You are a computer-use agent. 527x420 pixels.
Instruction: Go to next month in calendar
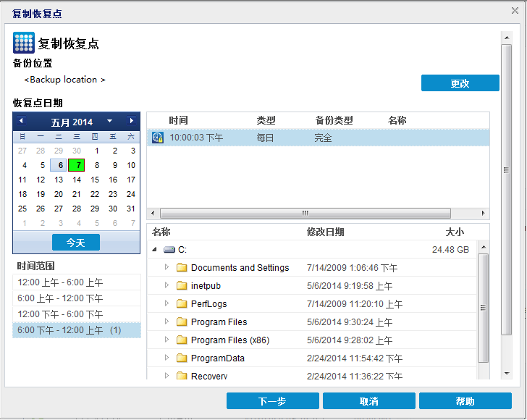(x=131, y=121)
